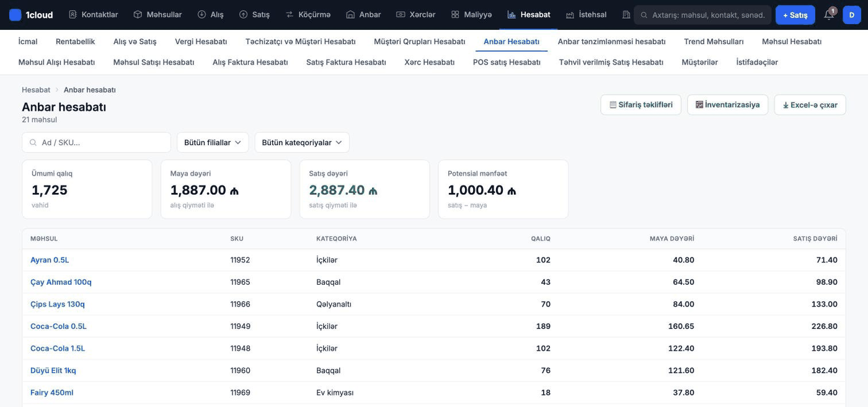Open the Coca-Cola 1.5L product
Viewport: 868px width, 407px height.
58,349
